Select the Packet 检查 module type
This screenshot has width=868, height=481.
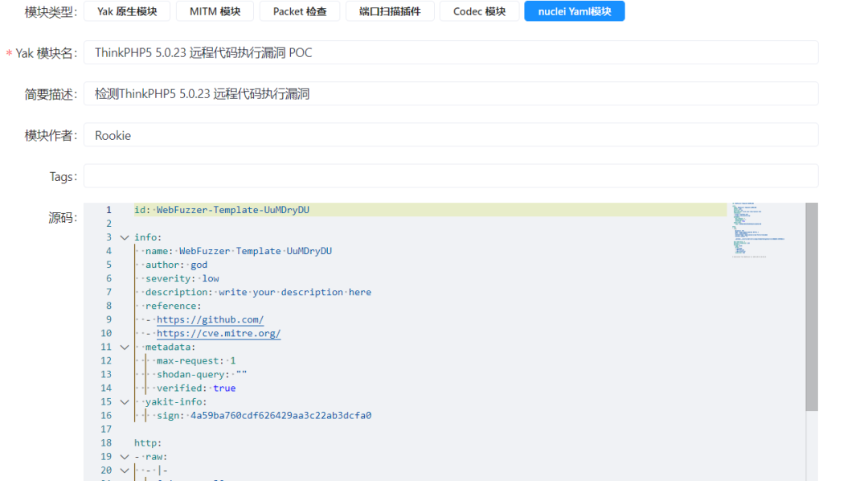[x=300, y=11]
